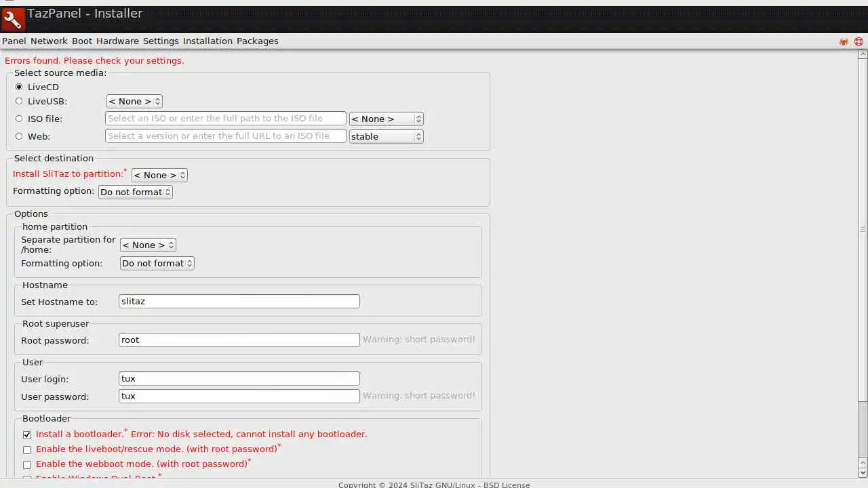Choose the Web source radio button
This screenshot has width=868, height=488.
(19, 136)
